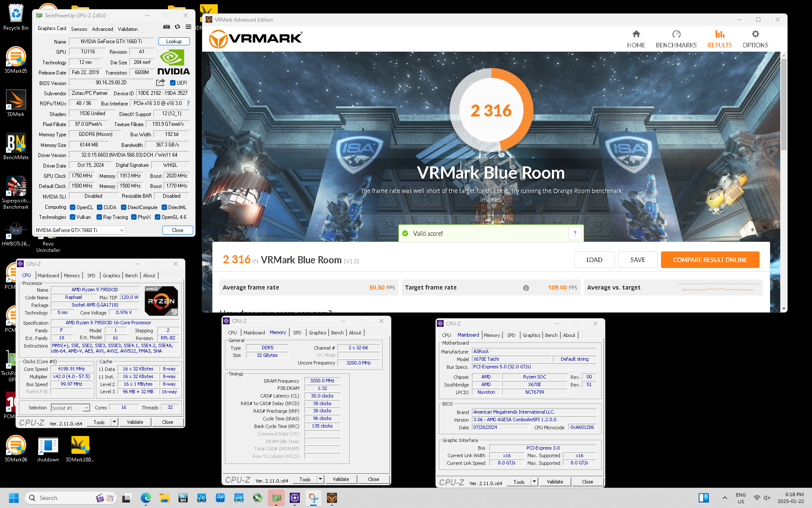Open Microsoft Edge from taskbar

click(146, 498)
